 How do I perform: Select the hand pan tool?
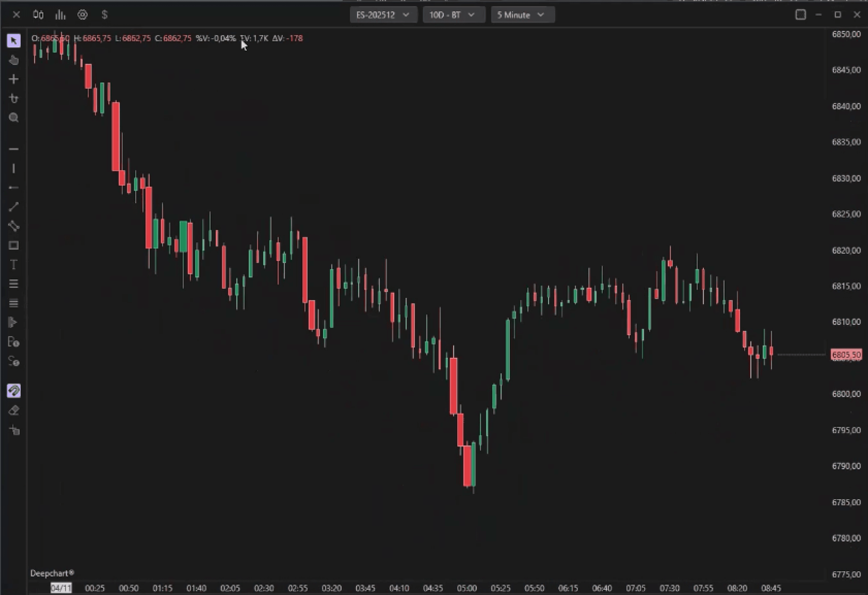coord(14,60)
